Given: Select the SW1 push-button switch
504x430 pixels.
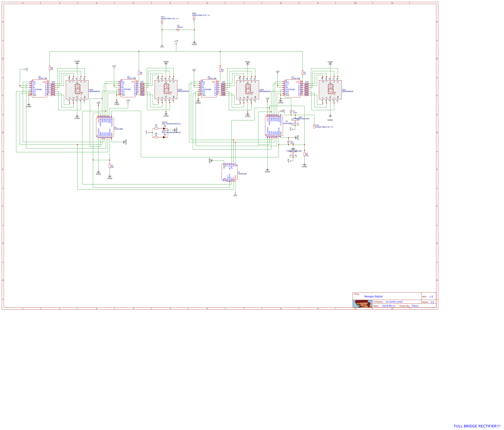Looking at the screenshot, I should click(x=295, y=122).
